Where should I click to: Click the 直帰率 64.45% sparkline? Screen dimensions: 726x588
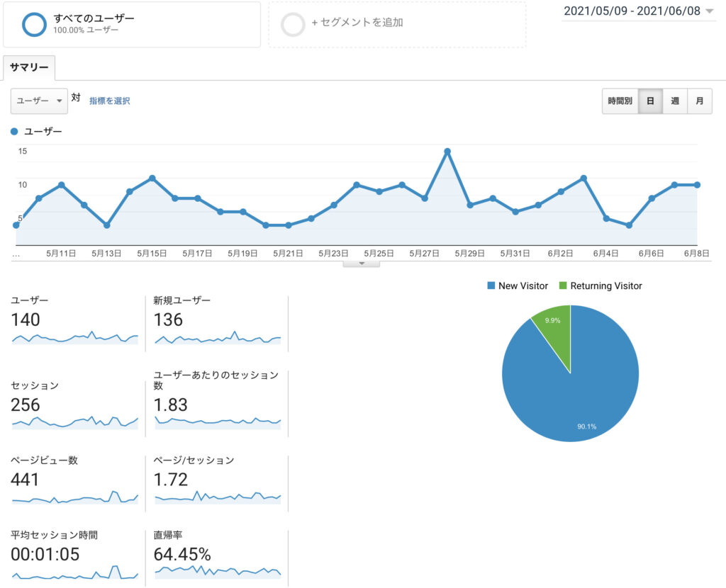pyautogui.click(x=218, y=572)
